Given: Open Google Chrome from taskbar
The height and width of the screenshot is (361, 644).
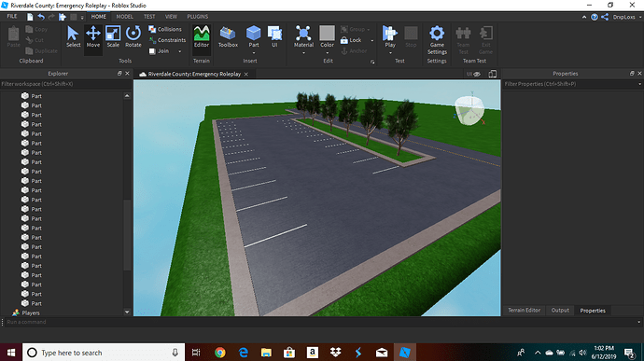Looking at the screenshot, I should pos(220,353).
